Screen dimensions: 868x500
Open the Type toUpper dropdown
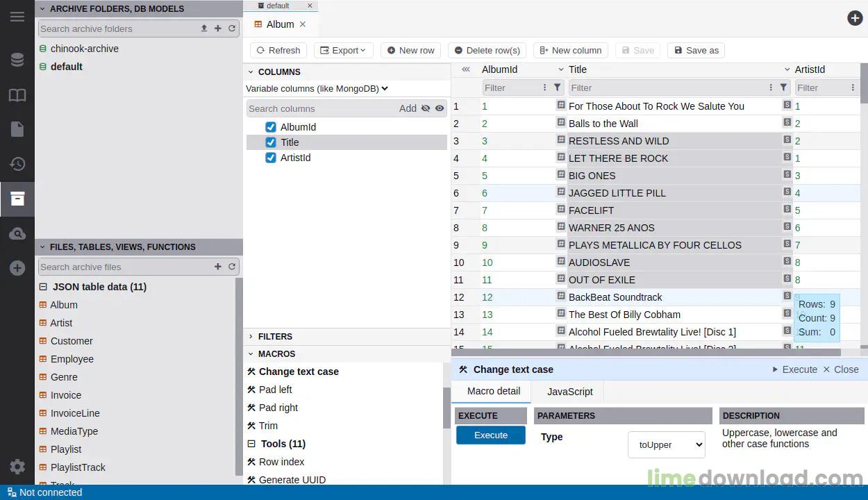[667, 444]
